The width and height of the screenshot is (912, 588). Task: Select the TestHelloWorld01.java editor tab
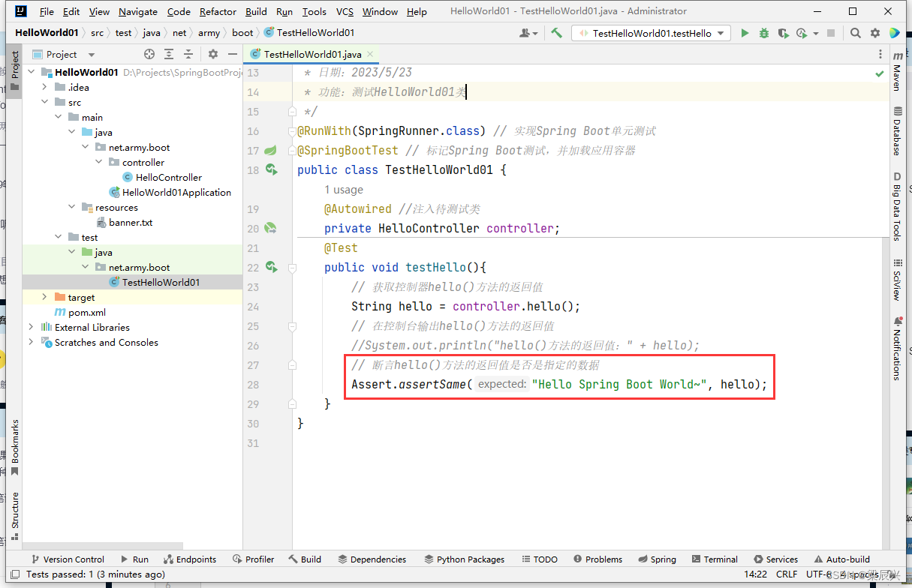(312, 55)
